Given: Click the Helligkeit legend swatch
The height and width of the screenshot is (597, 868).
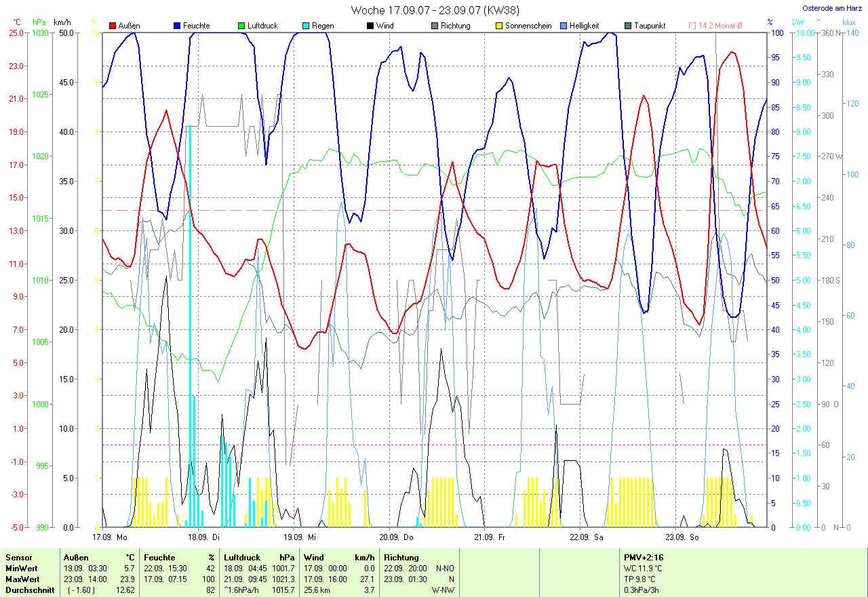Looking at the screenshot, I should pos(564,26).
